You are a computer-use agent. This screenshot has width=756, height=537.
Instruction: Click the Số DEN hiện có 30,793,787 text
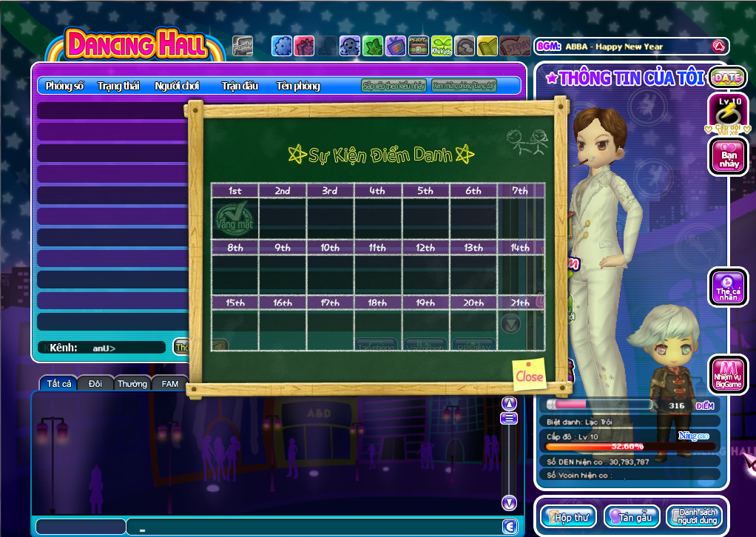tap(598, 462)
